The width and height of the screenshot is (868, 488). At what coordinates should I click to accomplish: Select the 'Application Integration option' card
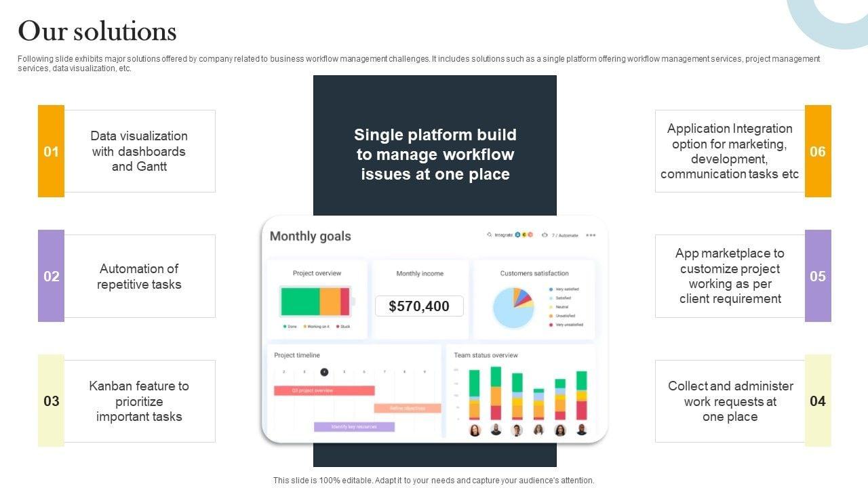tap(730, 151)
